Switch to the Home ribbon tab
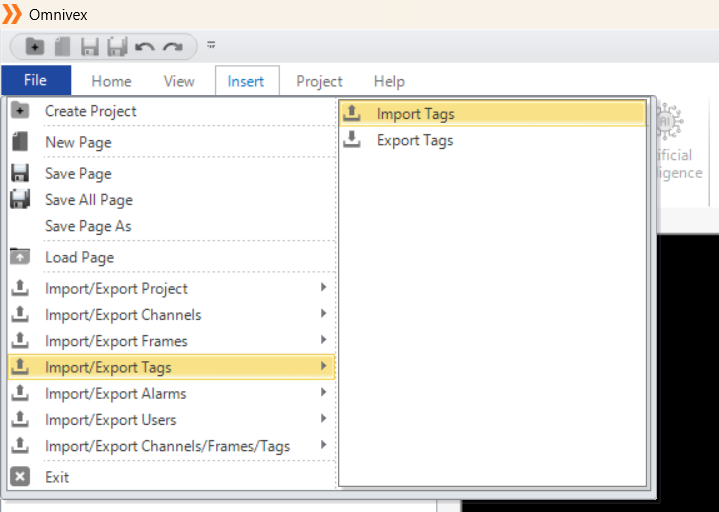719x512 pixels. 111,81
